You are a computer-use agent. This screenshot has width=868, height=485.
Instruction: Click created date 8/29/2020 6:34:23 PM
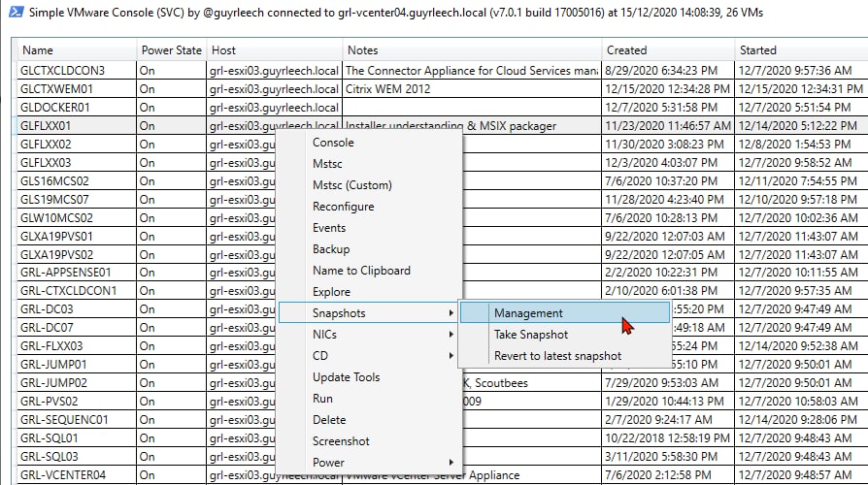[x=661, y=70]
